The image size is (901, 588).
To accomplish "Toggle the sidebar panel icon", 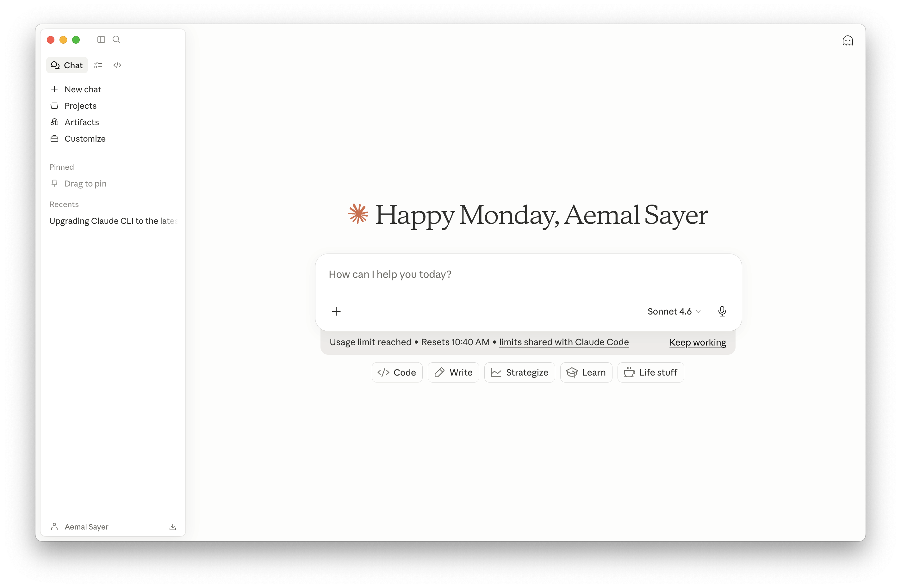I will [x=101, y=40].
